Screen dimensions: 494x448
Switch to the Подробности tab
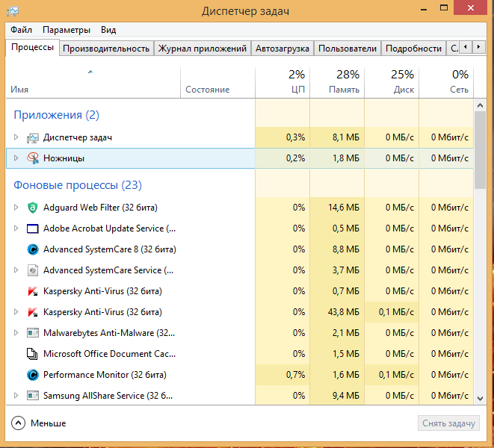(x=413, y=49)
